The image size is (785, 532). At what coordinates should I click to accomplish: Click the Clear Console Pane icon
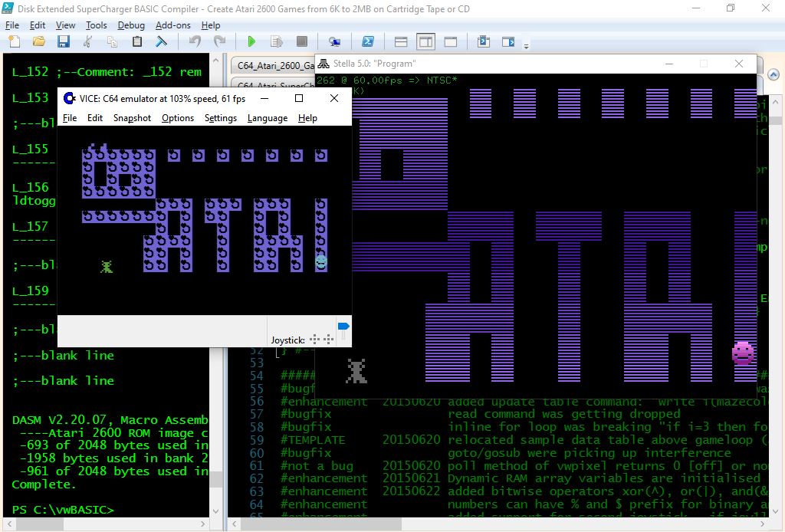[x=162, y=41]
